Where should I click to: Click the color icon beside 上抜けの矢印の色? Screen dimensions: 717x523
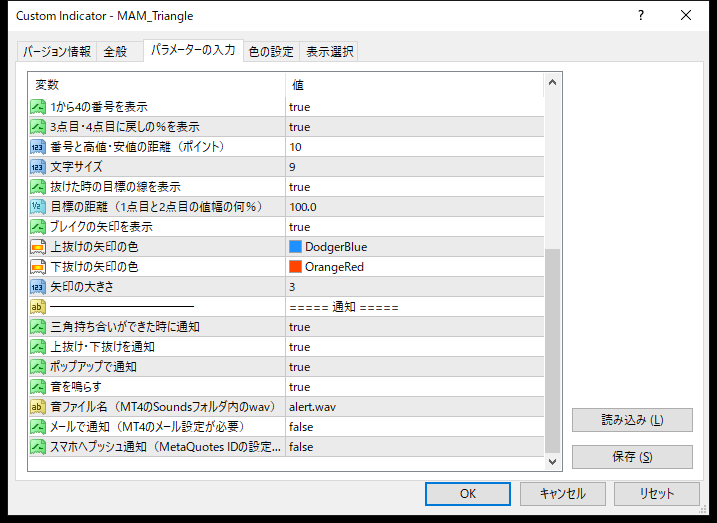(38, 247)
